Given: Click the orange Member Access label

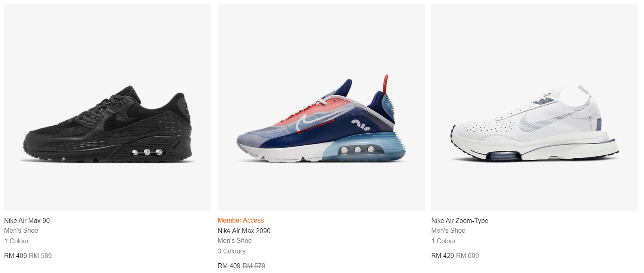Looking at the screenshot, I should pyautogui.click(x=241, y=220).
